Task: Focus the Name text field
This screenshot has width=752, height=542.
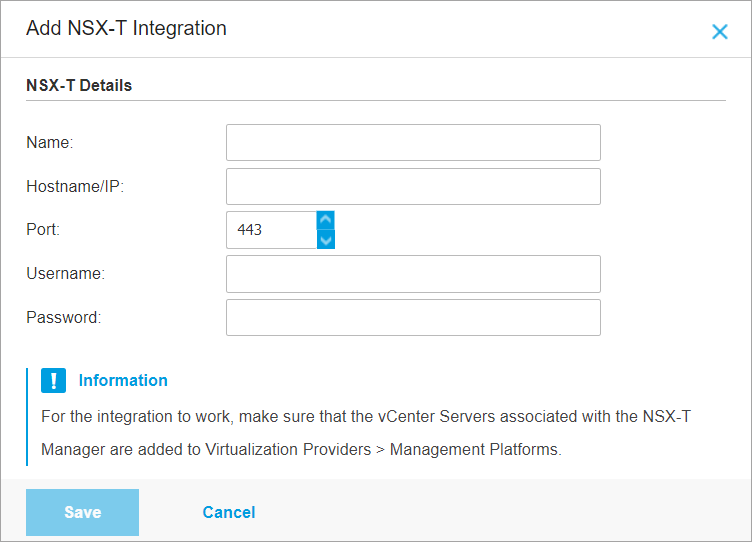Action: 413,143
